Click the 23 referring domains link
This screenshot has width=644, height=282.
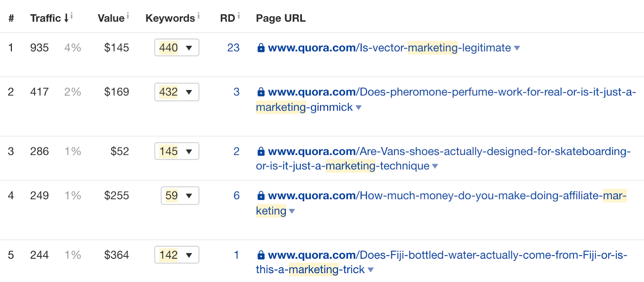pyautogui.click(x=233, y=48)
